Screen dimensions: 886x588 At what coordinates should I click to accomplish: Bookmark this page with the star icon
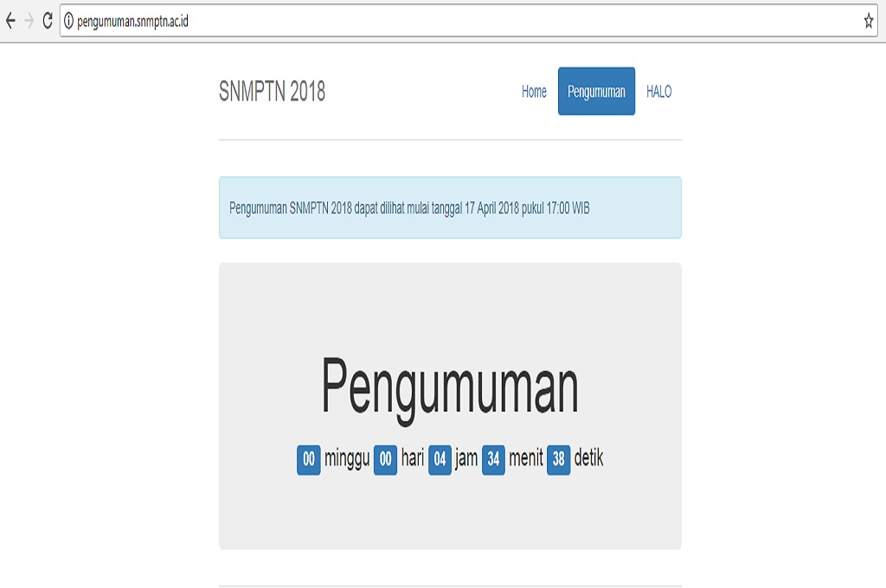click(869, 22)
